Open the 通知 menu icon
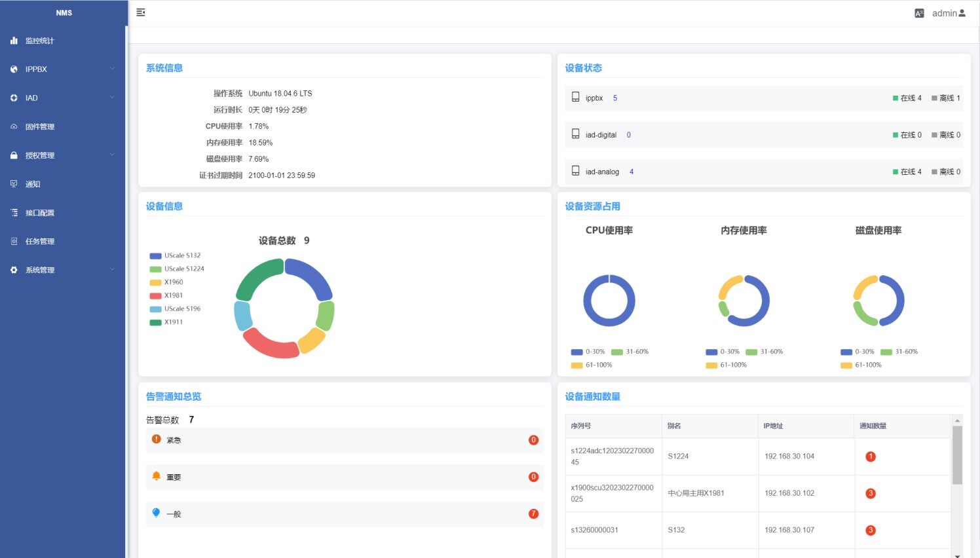This screenshot has height=558, width=980. pos(14,184)
